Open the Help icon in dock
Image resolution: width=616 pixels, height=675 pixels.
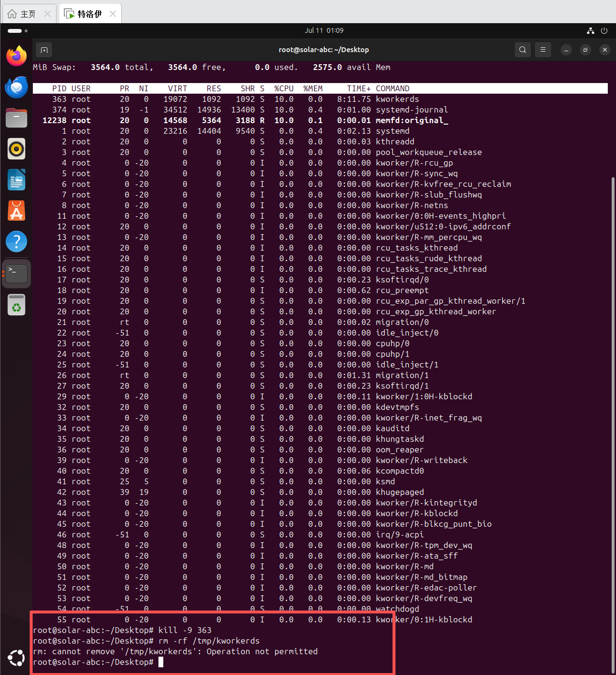point(16,241)
